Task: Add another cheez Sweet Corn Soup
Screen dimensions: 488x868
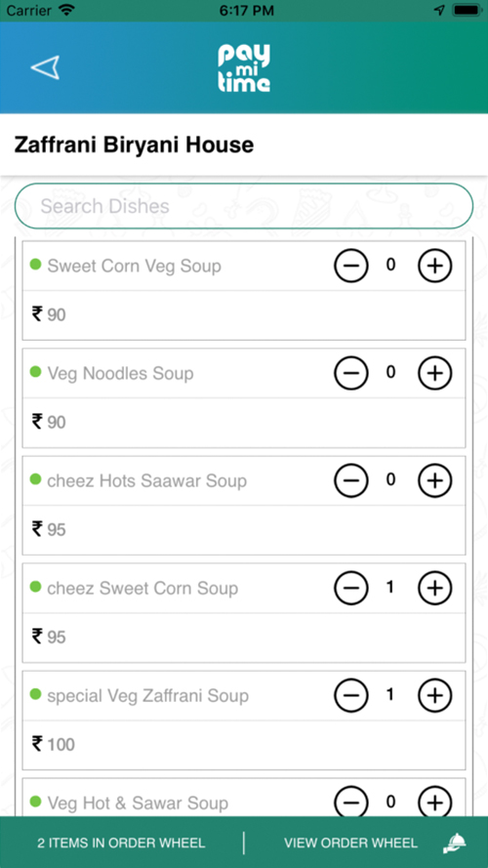Action: [434, 588]
